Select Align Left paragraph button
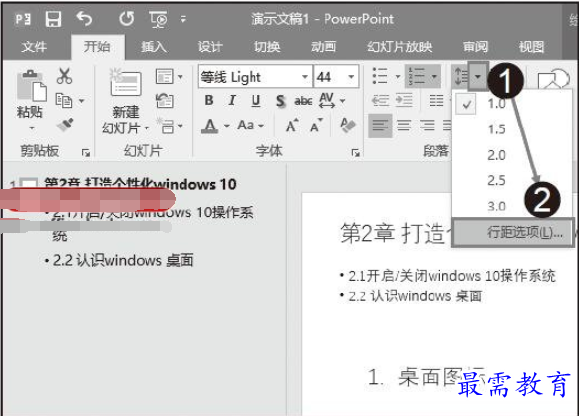This screenshot has width=579, height=416. 380,126
